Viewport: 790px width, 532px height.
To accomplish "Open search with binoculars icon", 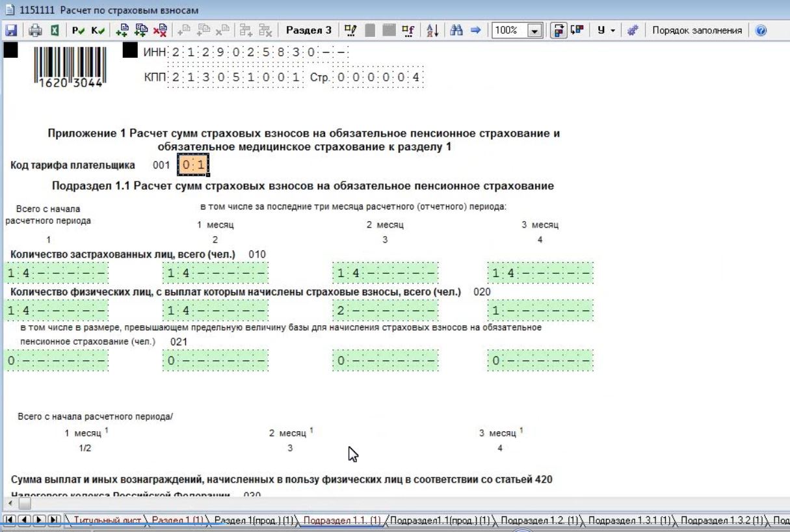I will click(x=456, y=31).
